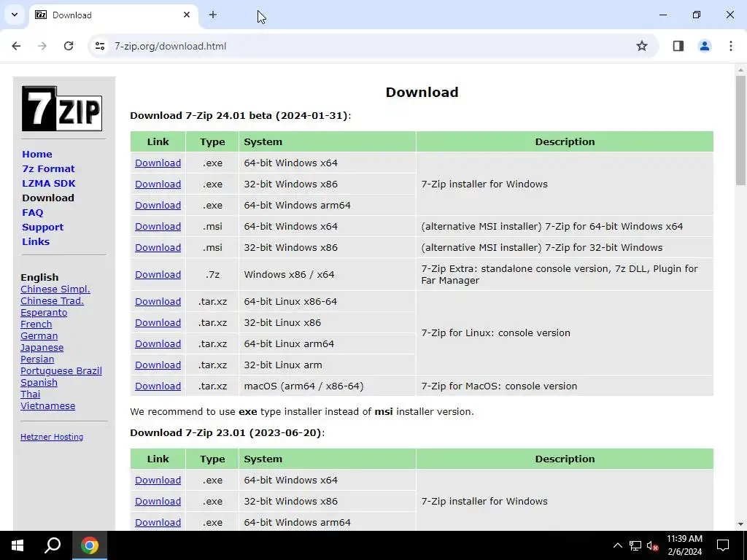Open the taskbar clock showing 11:39 AM

tap(684, 545)
